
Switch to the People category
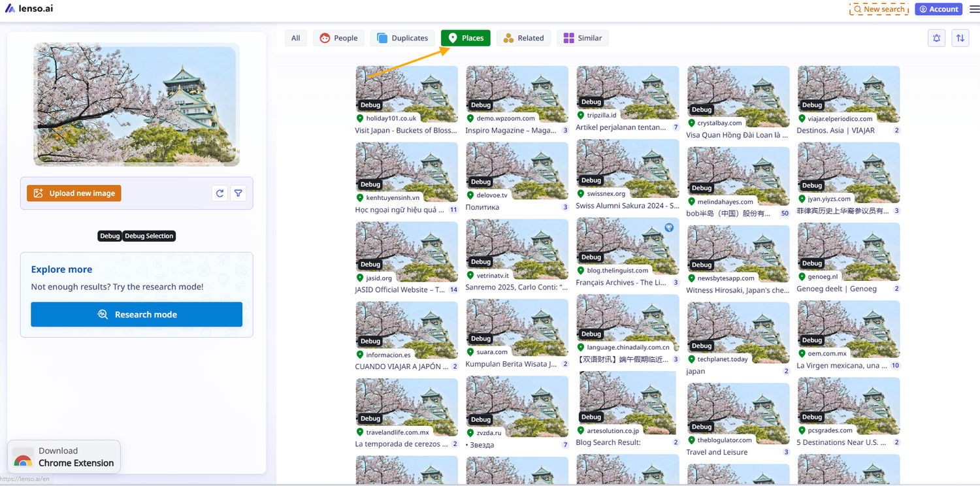click(x=338, y=38)
